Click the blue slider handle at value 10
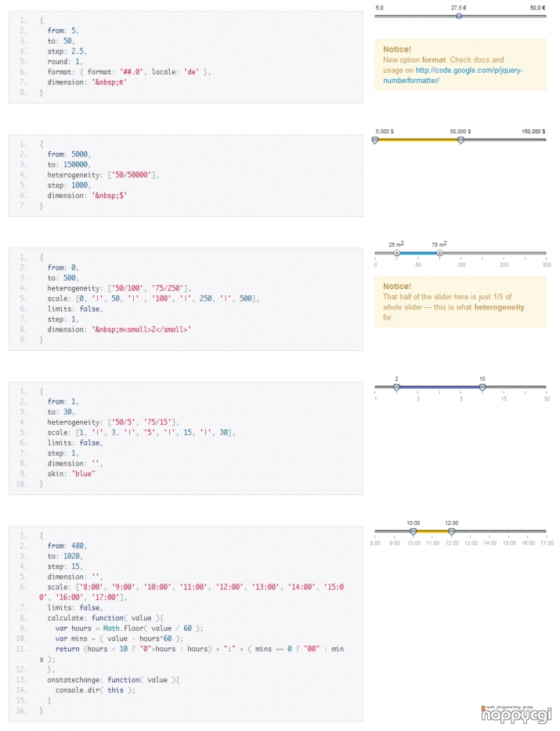The width and height of the screenshot is (560, 731). coord(482,387)
